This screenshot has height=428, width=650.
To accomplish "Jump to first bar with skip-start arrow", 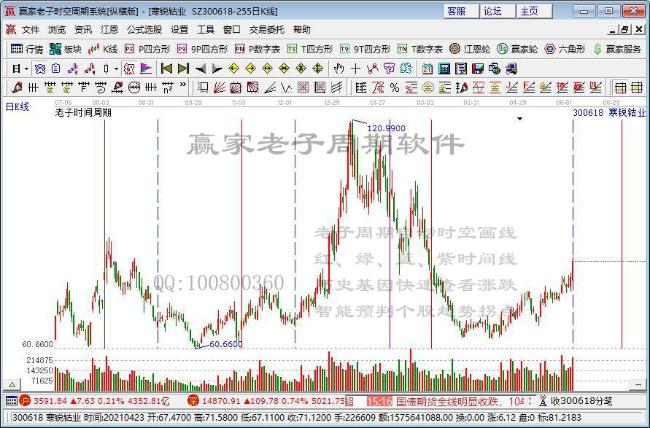I will (x=166, y=68).
